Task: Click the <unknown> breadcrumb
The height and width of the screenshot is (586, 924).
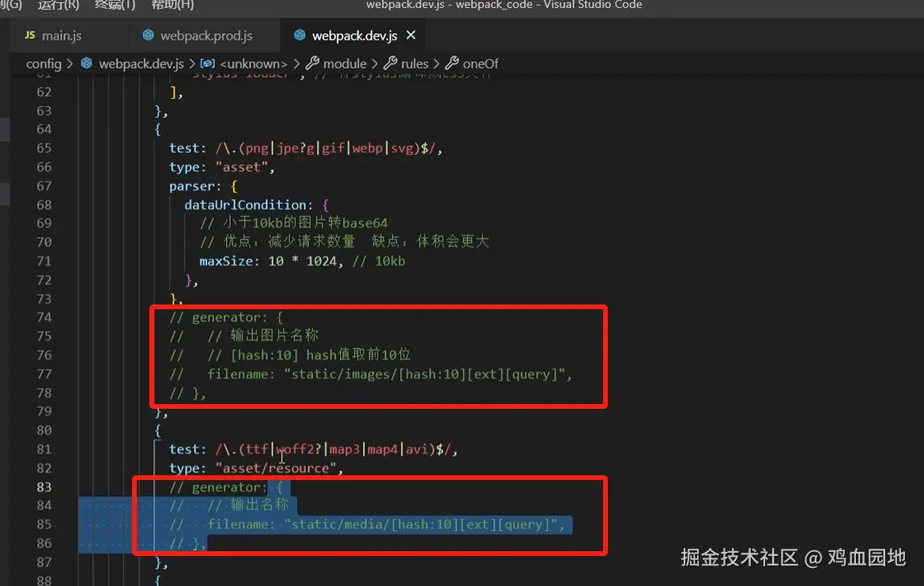Action: pyautogui.click(x=254, y=64)
